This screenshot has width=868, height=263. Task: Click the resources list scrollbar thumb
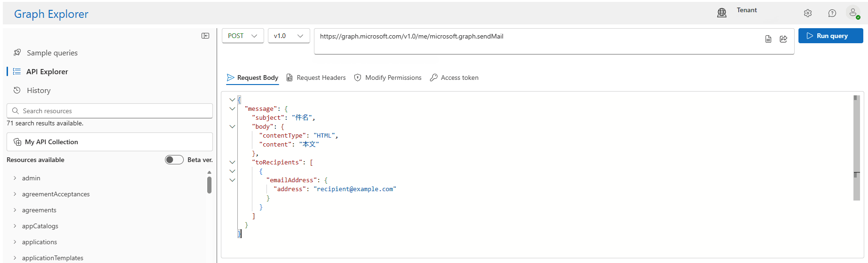coord(209,185)
